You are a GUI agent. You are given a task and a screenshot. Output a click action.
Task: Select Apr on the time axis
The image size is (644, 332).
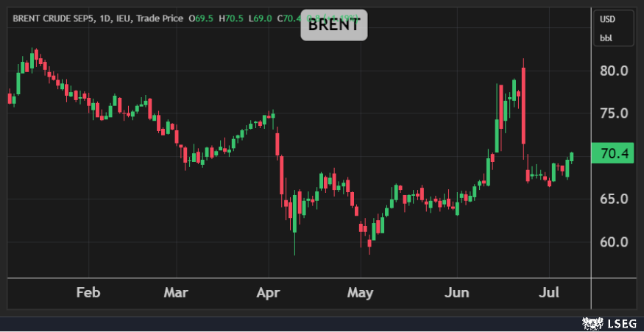pyautogui.click(x=269, y=293)
